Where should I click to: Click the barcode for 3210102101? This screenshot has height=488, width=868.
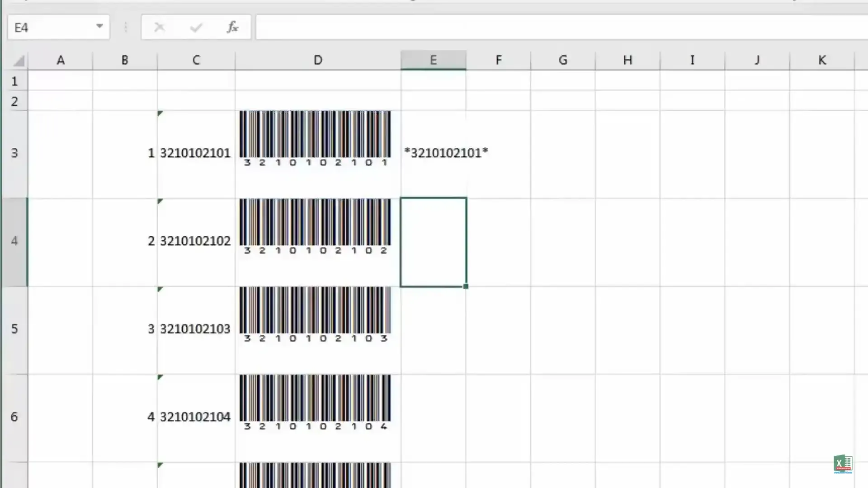tap(315, 139)
